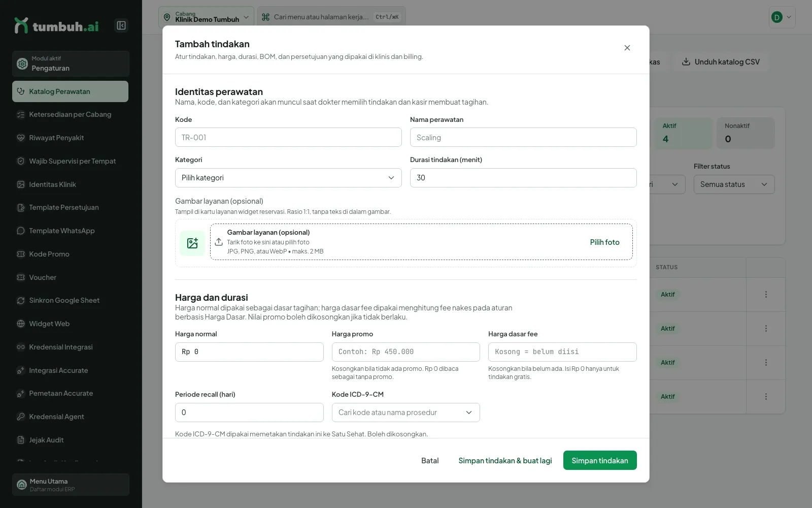Navigate to Kode Promo

pyautogui.click(x=70, y=254)
